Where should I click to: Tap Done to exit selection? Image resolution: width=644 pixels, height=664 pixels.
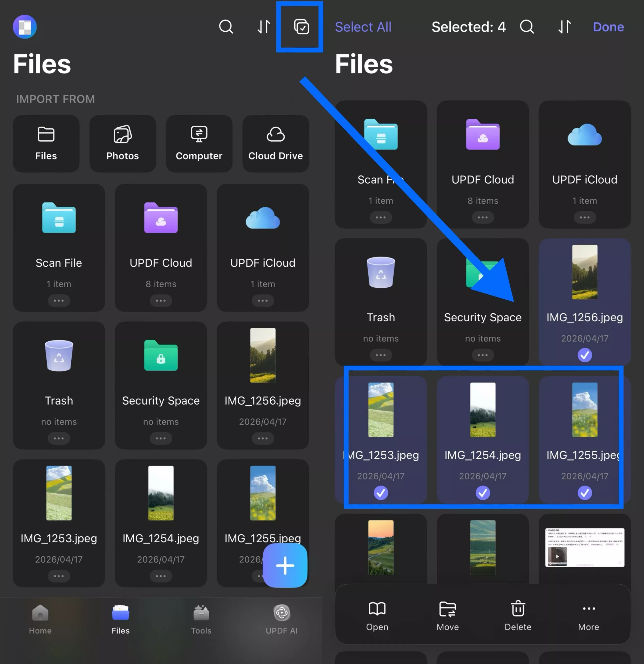608,27
